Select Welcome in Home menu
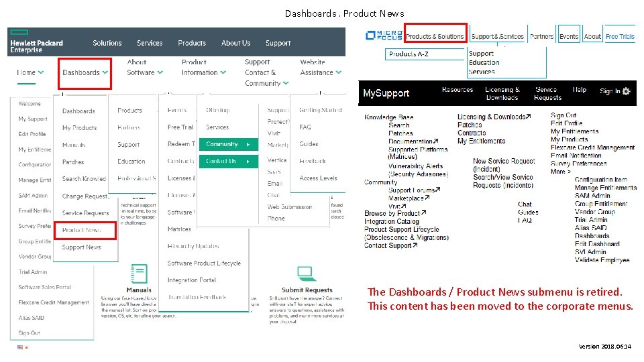 point(30,104)
